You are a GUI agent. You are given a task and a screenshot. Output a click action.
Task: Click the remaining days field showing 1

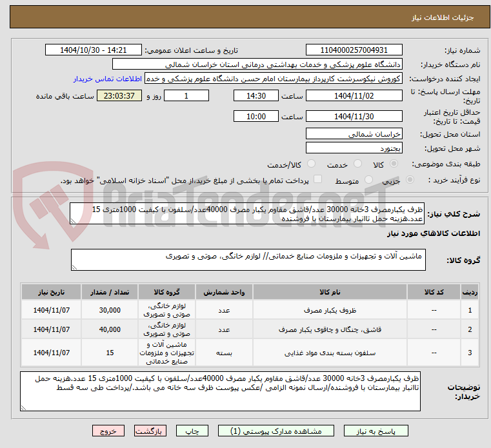tap(186, 96)
